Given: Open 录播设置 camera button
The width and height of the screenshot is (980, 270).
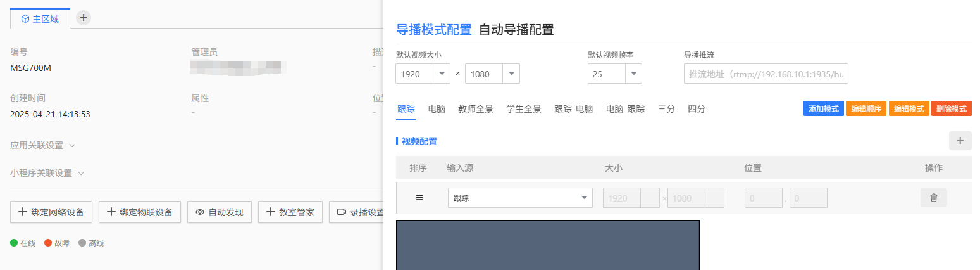Looking at the screenshot, I should (x=357, y=212).
